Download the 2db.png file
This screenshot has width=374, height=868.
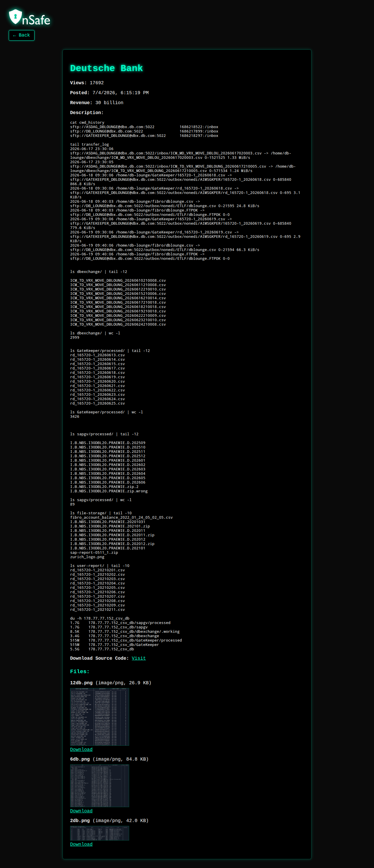[x=81, y=844]
